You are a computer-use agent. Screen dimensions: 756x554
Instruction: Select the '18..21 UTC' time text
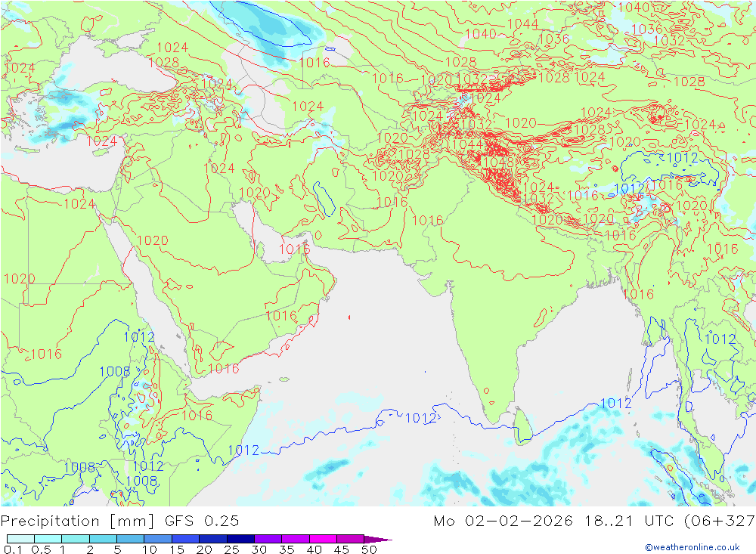[x=630, y=522]
